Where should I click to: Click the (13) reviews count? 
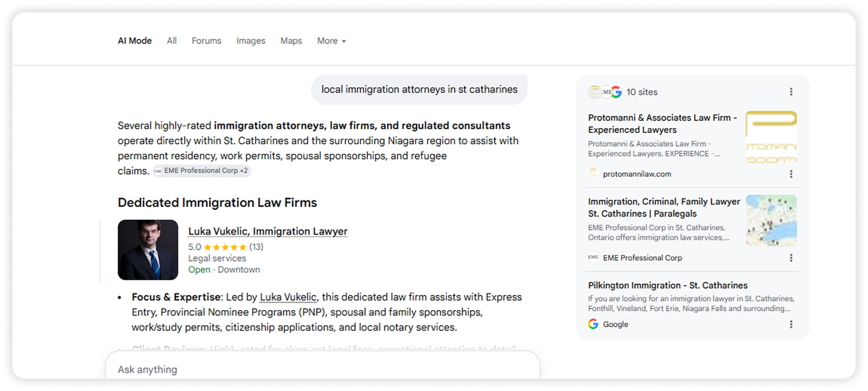(256, 247)
